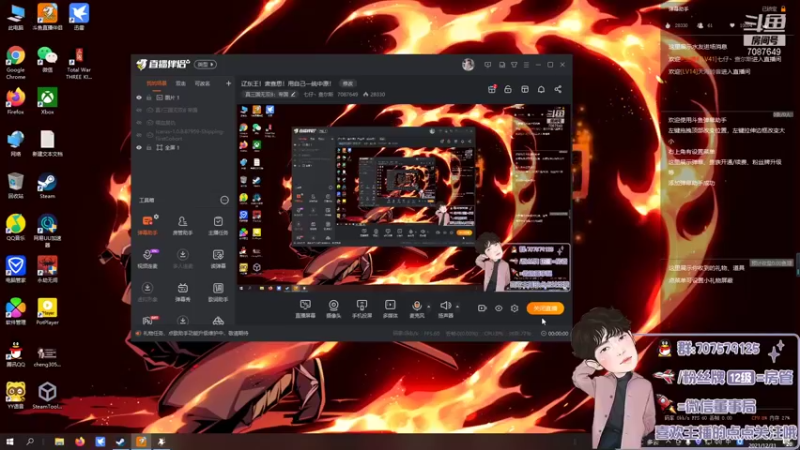Add 摄像头 camera source

tap(333, 309)
